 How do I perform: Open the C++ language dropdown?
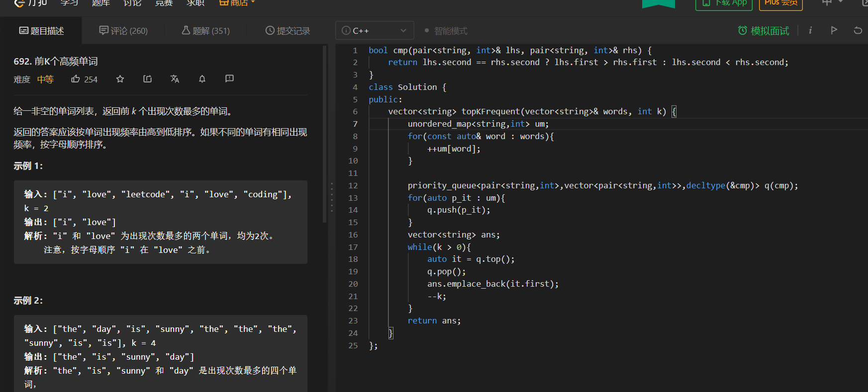(x=375, y=30)
